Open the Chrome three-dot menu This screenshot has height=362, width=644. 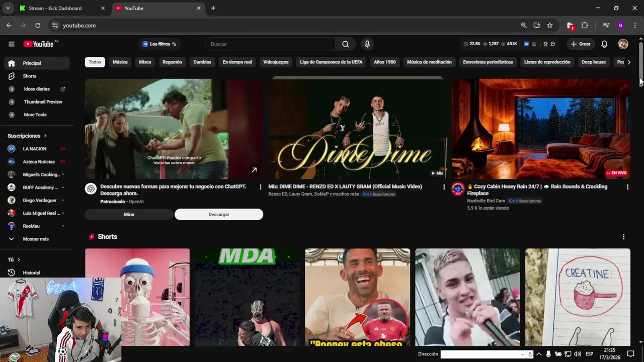click(636, 25)
